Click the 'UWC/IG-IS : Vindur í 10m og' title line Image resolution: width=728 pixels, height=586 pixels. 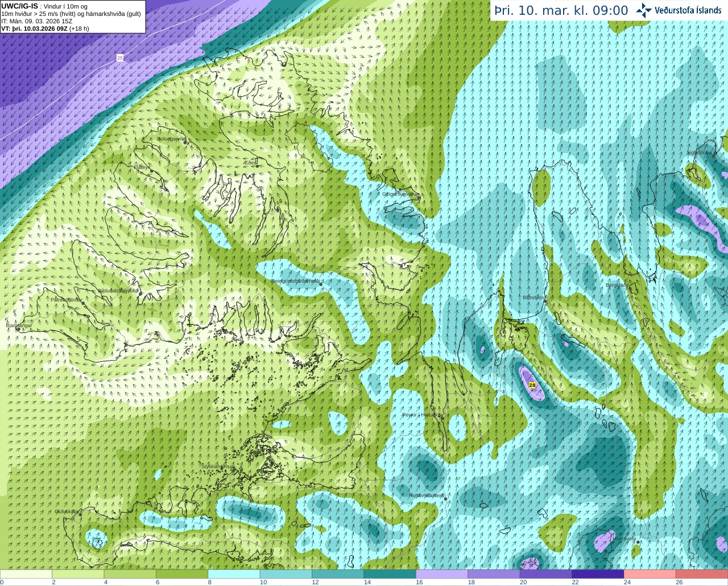44,6
